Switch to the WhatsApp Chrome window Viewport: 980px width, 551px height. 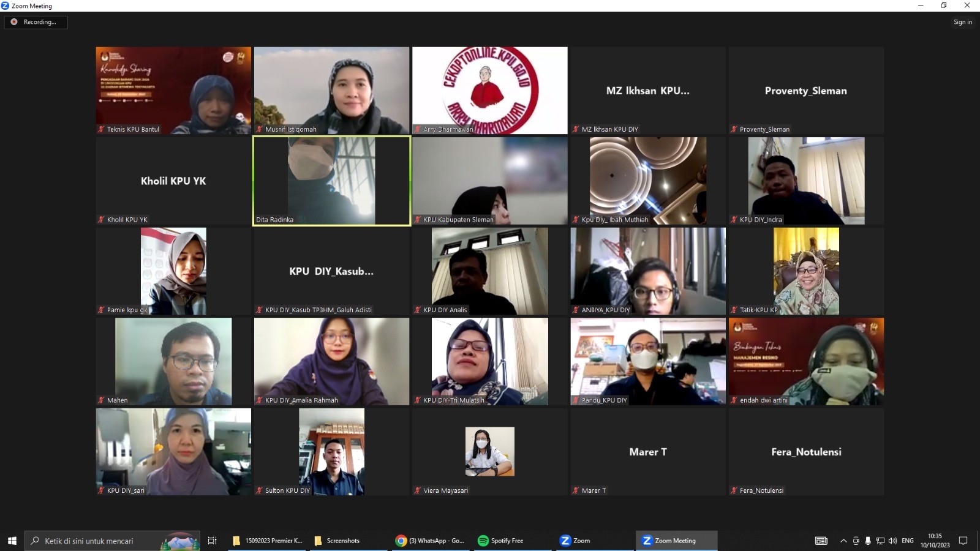tap(430, 541)
